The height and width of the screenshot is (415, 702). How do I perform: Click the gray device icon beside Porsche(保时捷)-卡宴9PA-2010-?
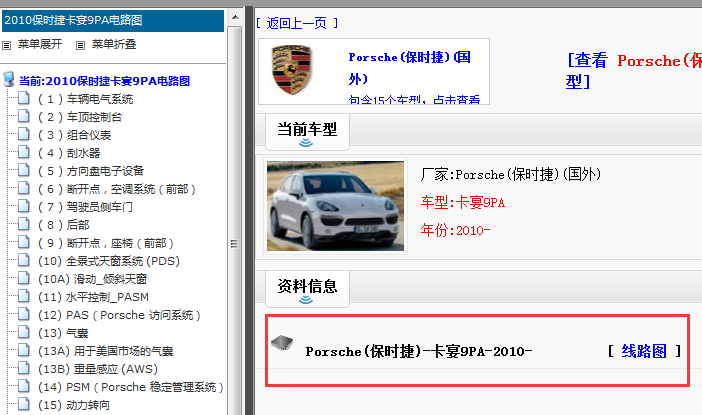point(282,343)
